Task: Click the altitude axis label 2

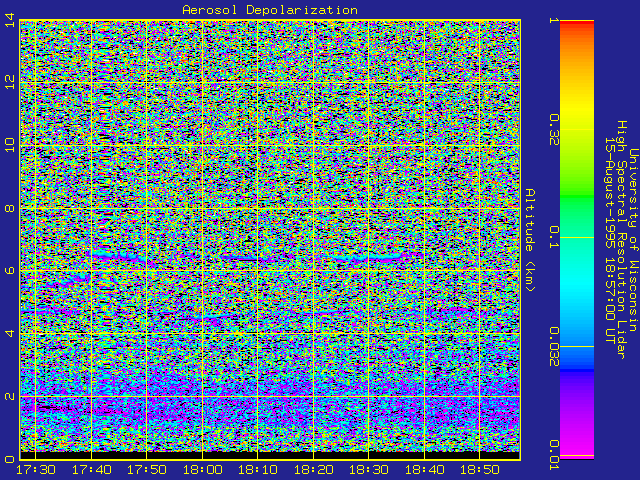Action: point(9,396)
